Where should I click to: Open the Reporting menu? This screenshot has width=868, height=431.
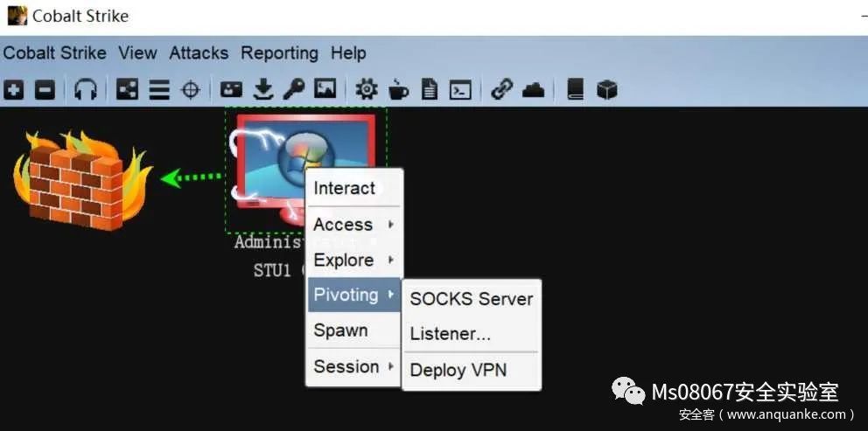click(x=279, y=53)
